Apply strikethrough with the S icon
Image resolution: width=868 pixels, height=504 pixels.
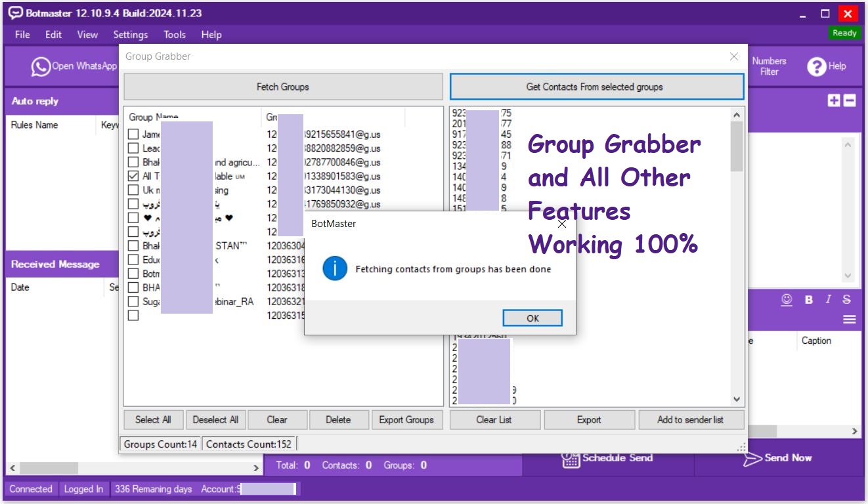[x=847, y=299]
